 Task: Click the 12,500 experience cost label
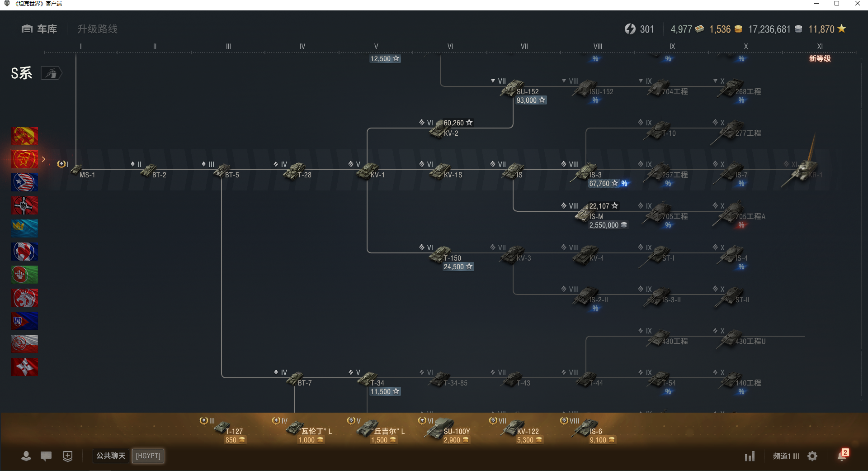tap(385, 59)
